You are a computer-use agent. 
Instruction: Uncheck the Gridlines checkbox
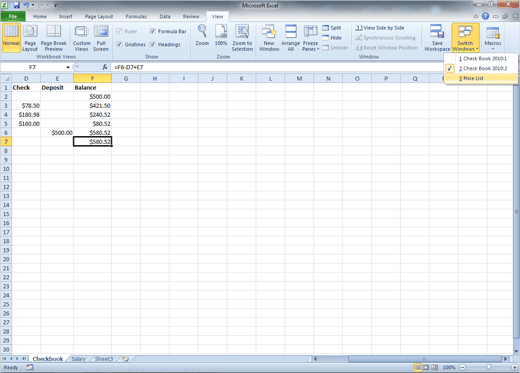(x=119, y=44)
